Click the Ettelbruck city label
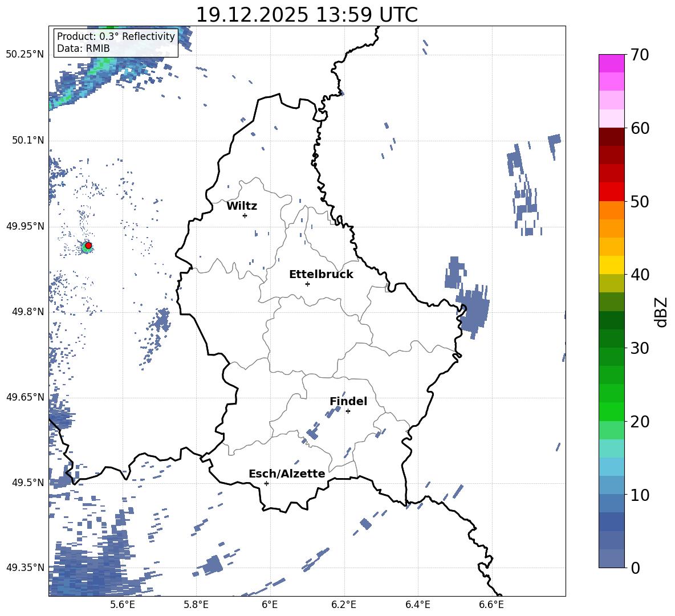The width and height of the screenshot is (675, 616). coord(321,275)
